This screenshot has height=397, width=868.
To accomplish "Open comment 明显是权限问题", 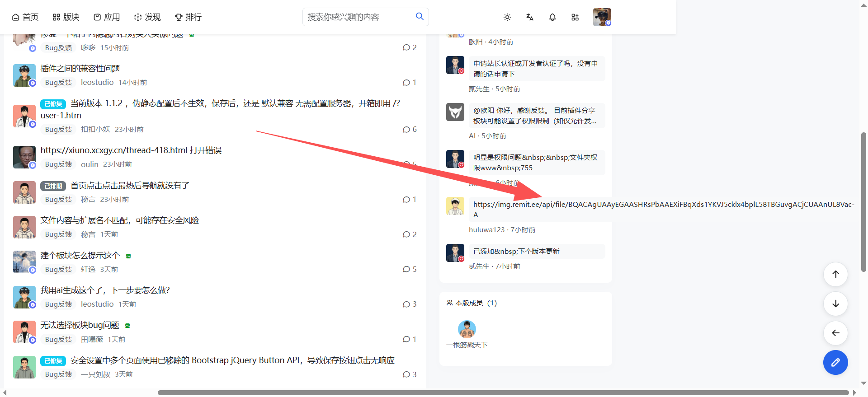I will pos(536,163).
